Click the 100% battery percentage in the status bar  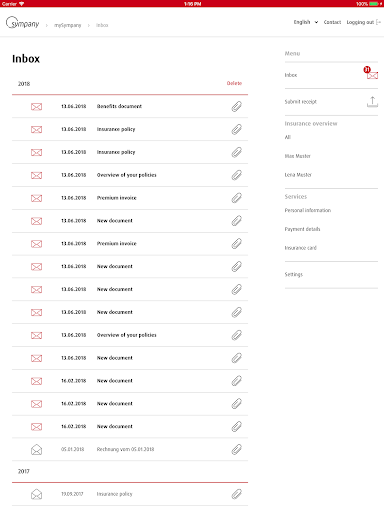pyautogui.click(x=362, y=4)
